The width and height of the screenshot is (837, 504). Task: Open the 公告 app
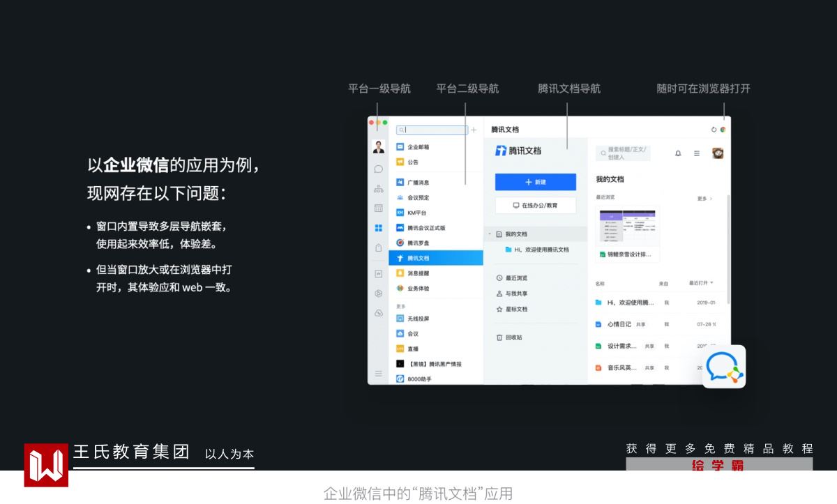[436, 162]
